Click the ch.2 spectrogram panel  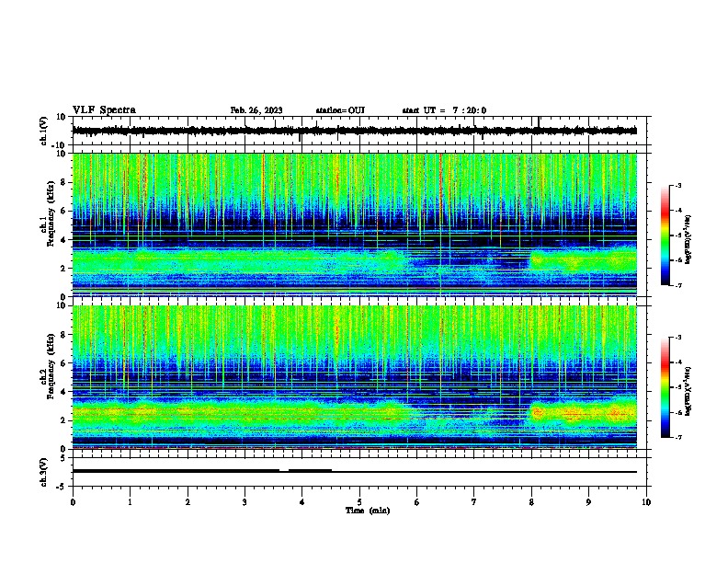point(354,377)
